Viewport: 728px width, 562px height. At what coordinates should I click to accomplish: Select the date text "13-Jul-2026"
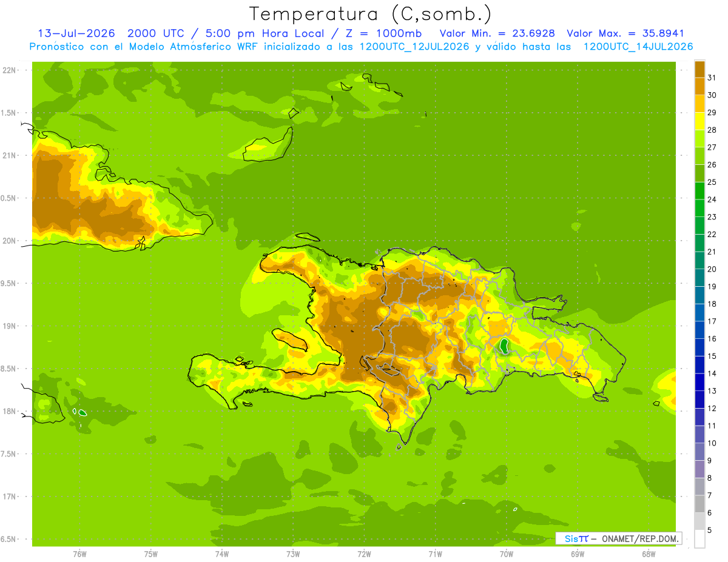(76, 33)
